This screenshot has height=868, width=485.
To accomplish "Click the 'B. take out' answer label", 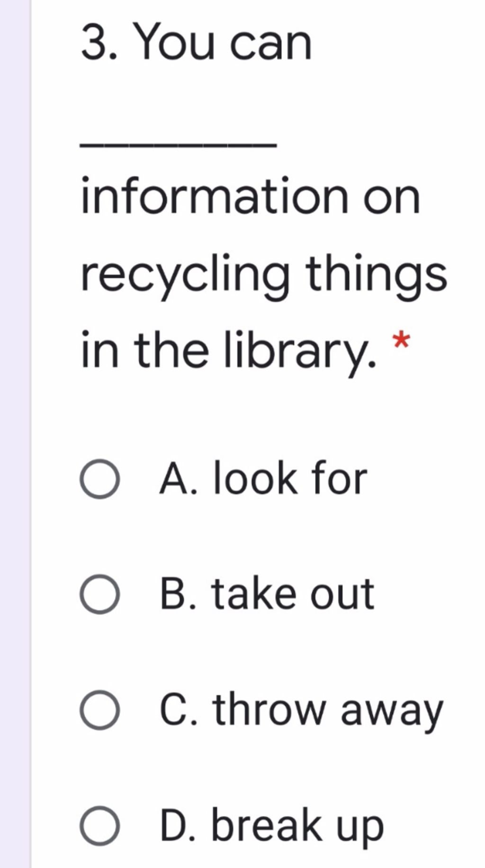I will [x=267, y=594].
